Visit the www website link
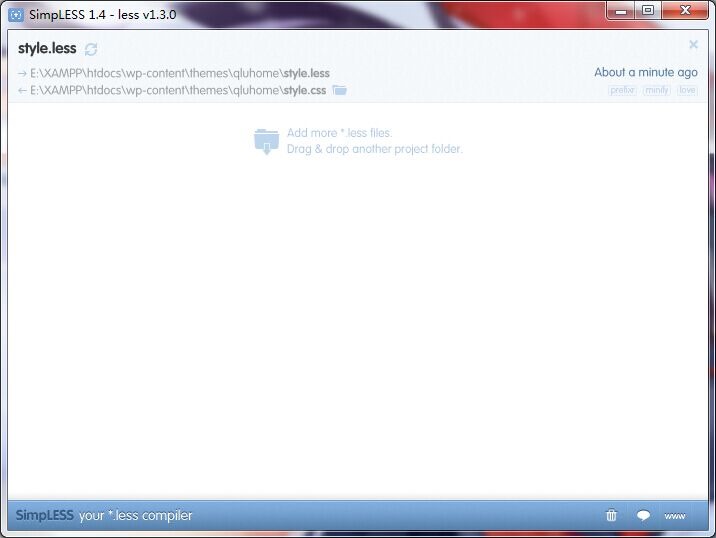Viewport: 716px width, 538px height. click(675, 516)
